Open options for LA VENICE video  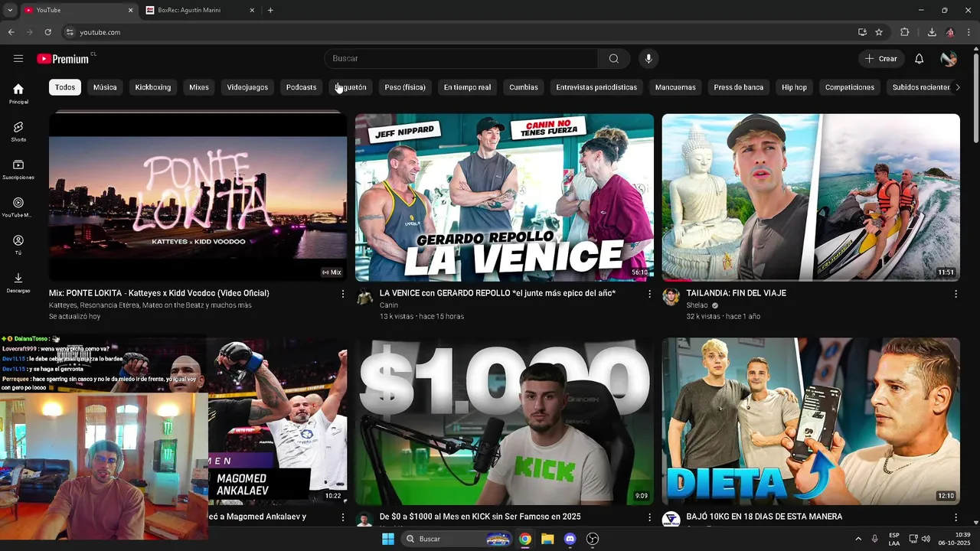(649, 294)
